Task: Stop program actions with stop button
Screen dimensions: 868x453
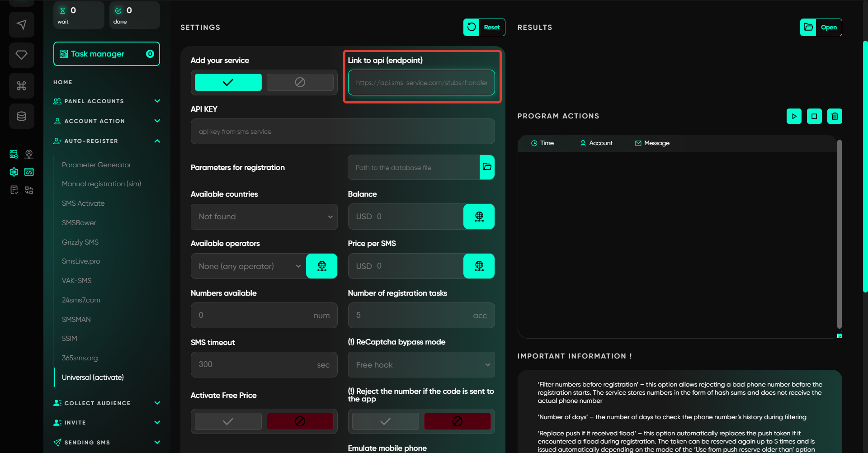Action: pyautogui.click(x=814, y=116)
